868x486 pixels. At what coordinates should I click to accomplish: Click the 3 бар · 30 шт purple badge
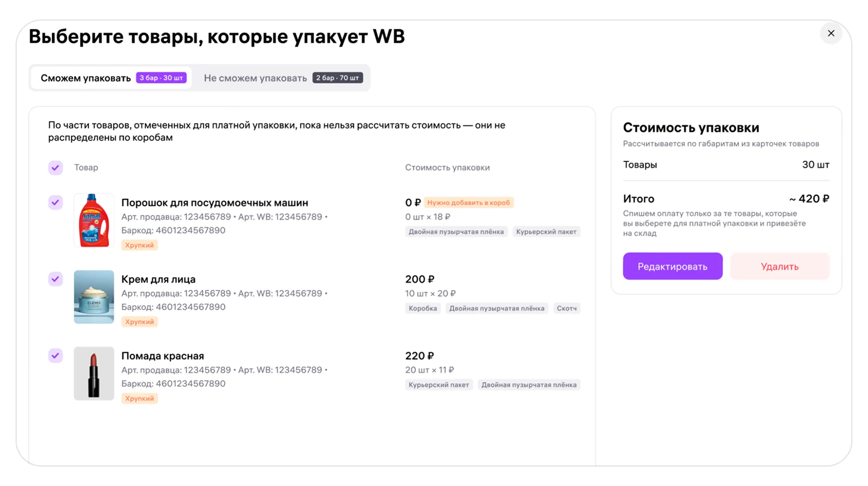point(161,78)
